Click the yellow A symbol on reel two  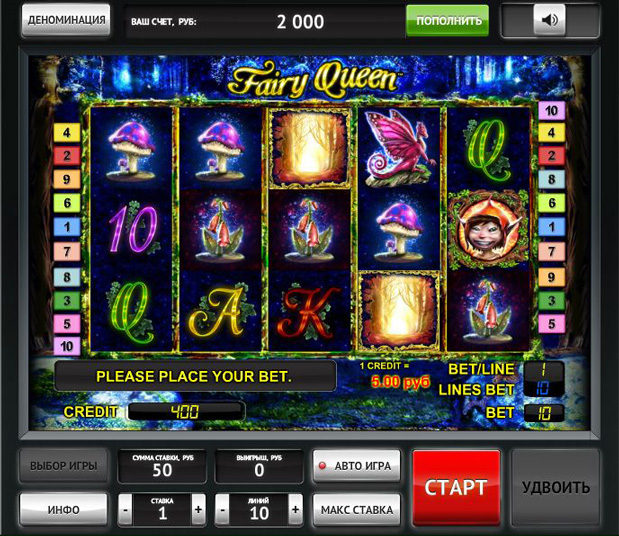(x=220, y=312)
